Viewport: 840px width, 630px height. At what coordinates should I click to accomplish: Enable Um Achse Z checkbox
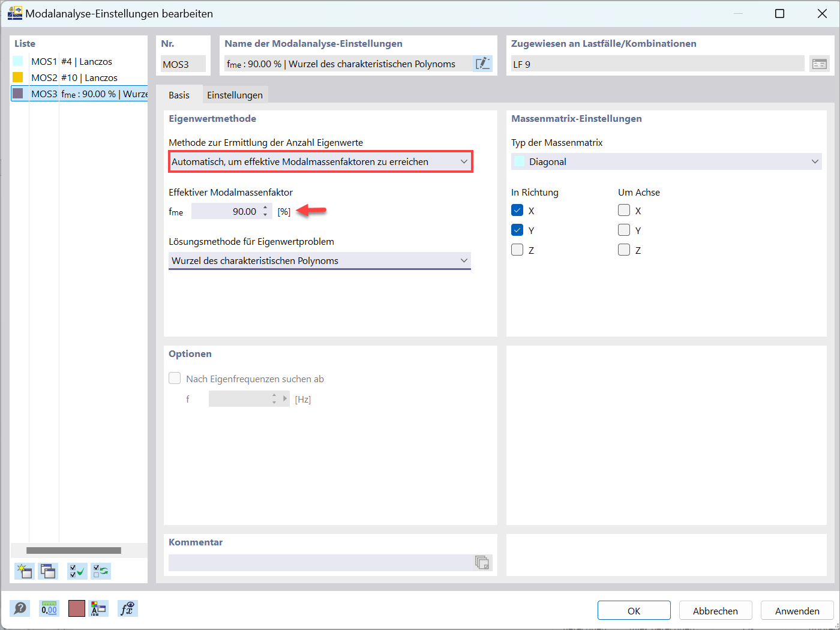point(624,250)
